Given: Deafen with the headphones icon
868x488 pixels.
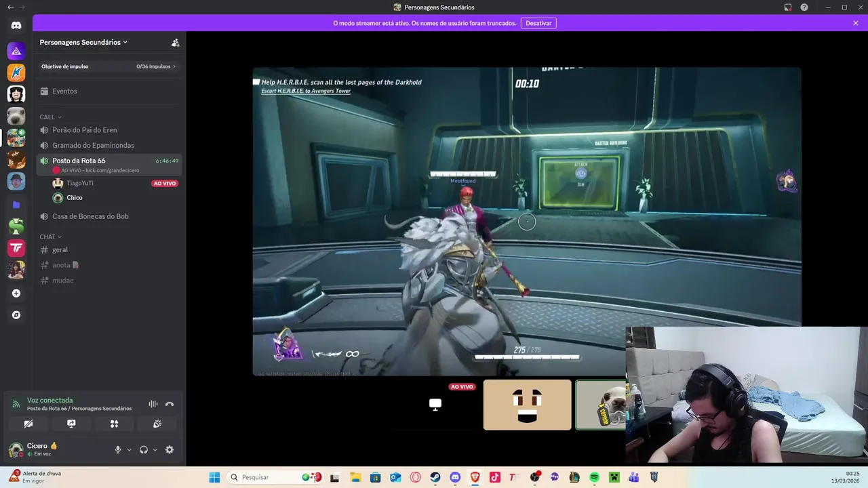Looking at the screenshot, I should click(144, 449).
